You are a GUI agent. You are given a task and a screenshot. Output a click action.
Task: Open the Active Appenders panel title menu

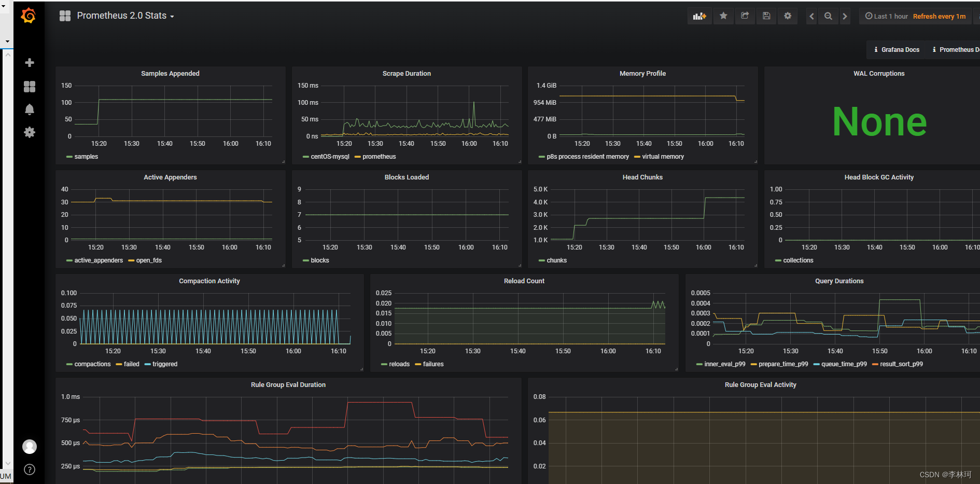tap(170, 177)
